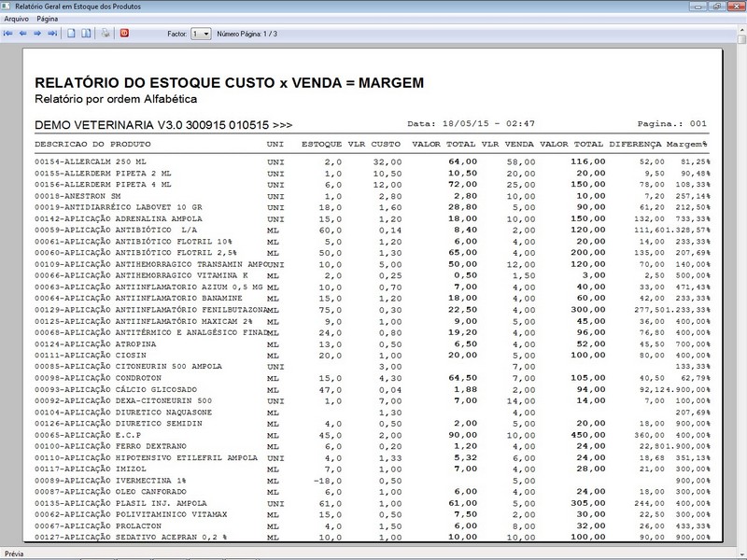Click row '00154-ALLERCALM 250 ML'
Viewport: 747px width, 560px height.
(372, 161)
